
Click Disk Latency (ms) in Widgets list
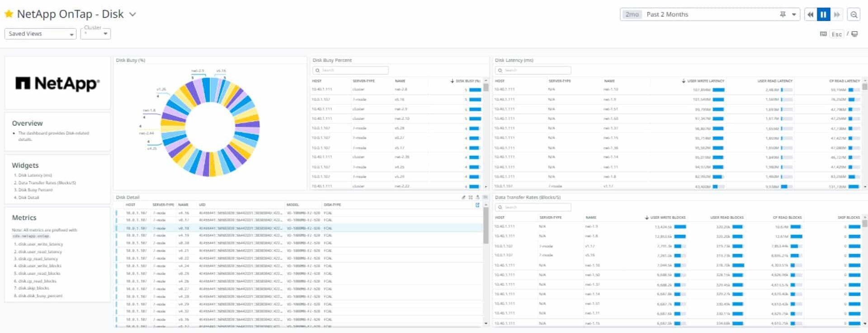35,175
